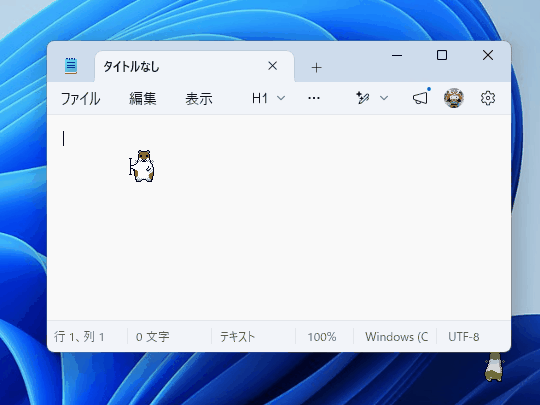Click the Notepad app icon in title bar
This screenshot has height=405, width=540.
click(71, 66)
